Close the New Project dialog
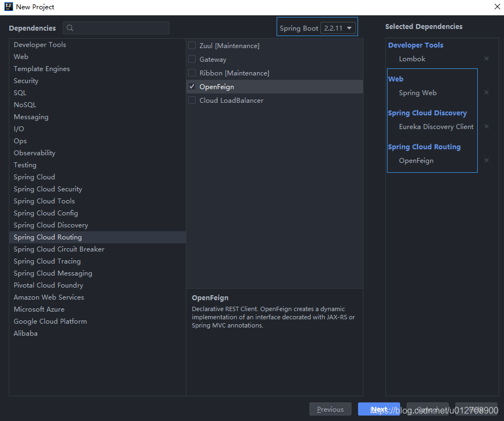 (x=497, y=7)
